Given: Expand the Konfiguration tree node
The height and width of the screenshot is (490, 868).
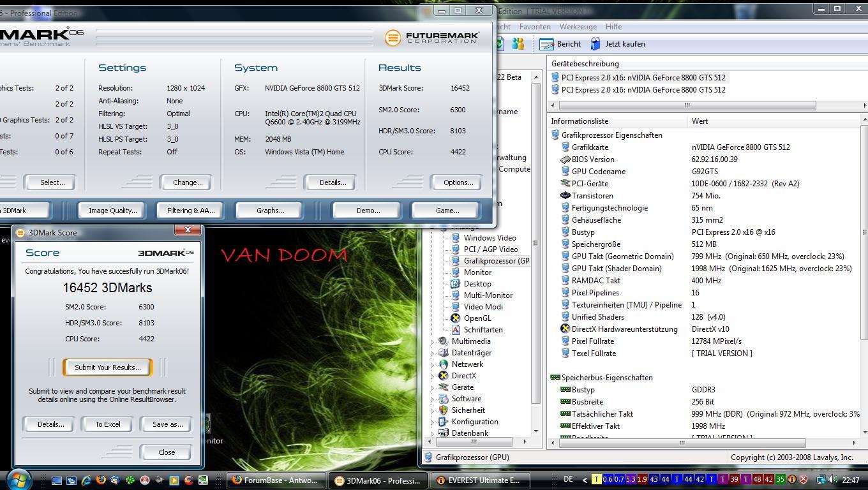Looking at the screenshot, I should point(433,422).
